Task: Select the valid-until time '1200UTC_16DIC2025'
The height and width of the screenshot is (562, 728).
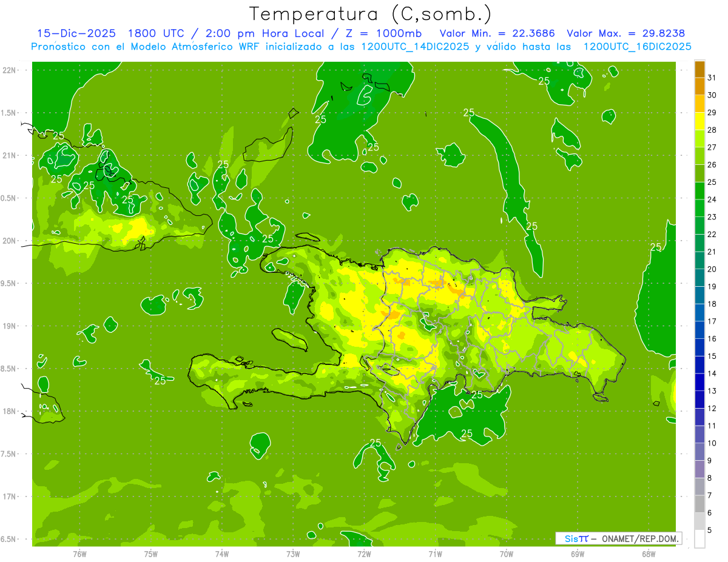Action: coord(637,47)
